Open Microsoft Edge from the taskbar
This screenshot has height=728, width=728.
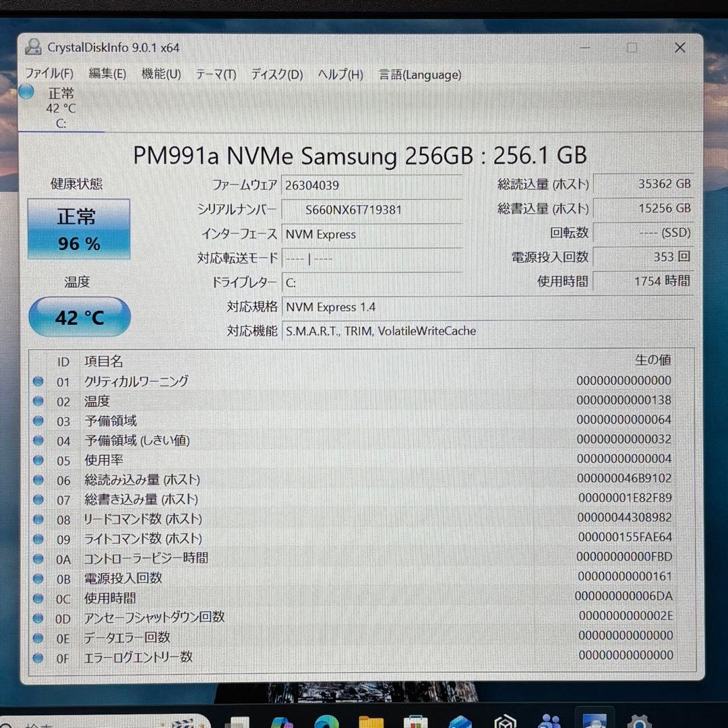(326, 721)
